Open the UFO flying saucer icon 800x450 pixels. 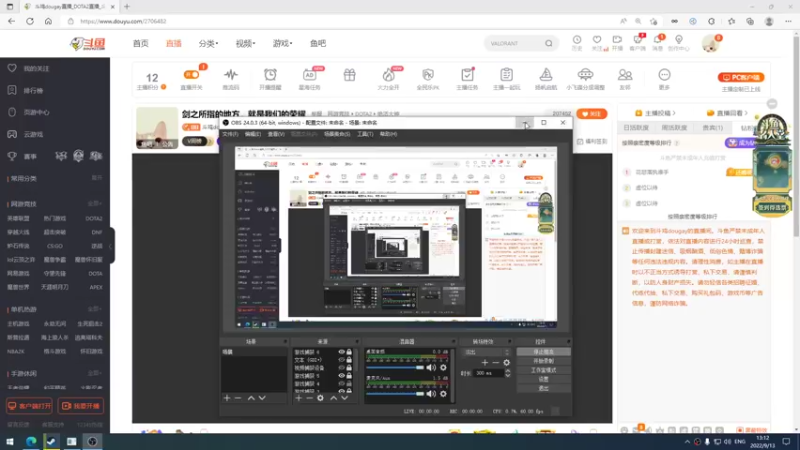[x=585, y=75]
